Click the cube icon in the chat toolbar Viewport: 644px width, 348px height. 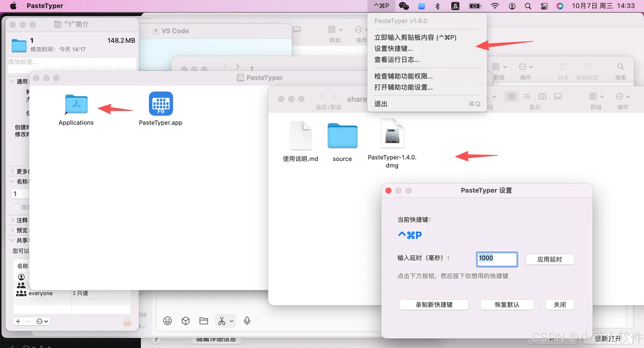(185, 321)
